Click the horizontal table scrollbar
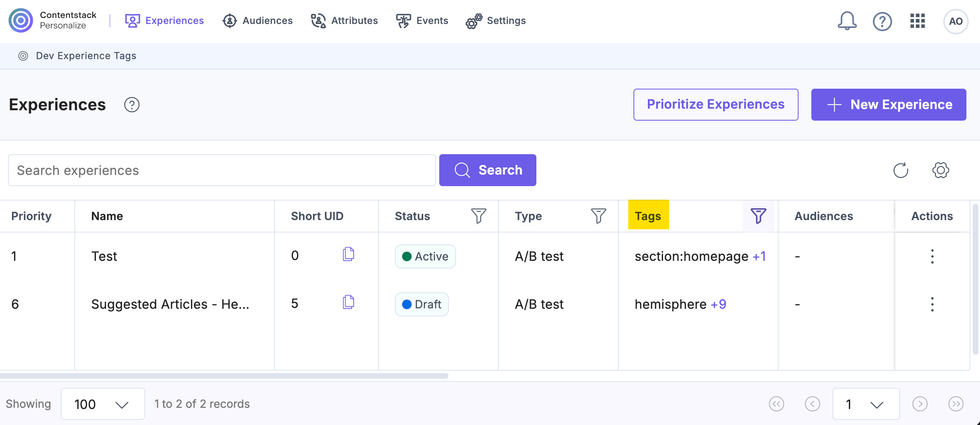 [x=224, y=375]
